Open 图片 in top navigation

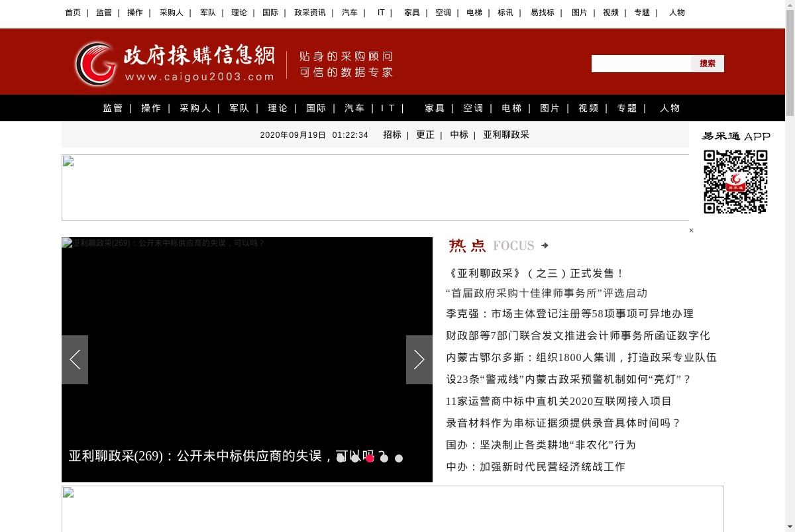click(580, 13)
